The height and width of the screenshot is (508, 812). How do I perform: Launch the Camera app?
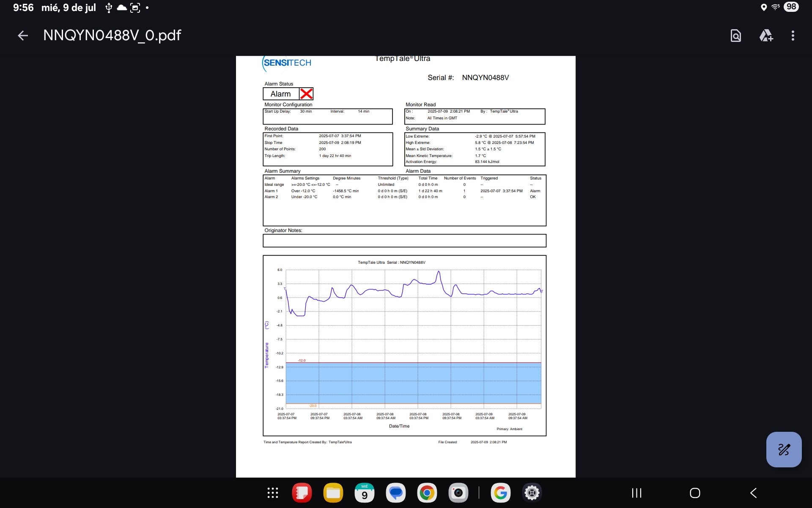[x=458, y=493]
